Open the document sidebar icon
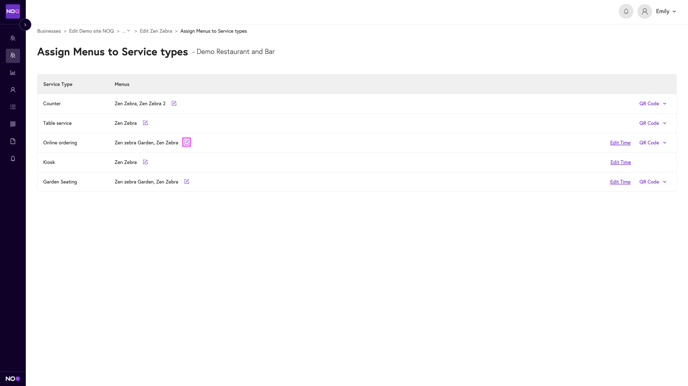688x386 pixels. (13, 141)
